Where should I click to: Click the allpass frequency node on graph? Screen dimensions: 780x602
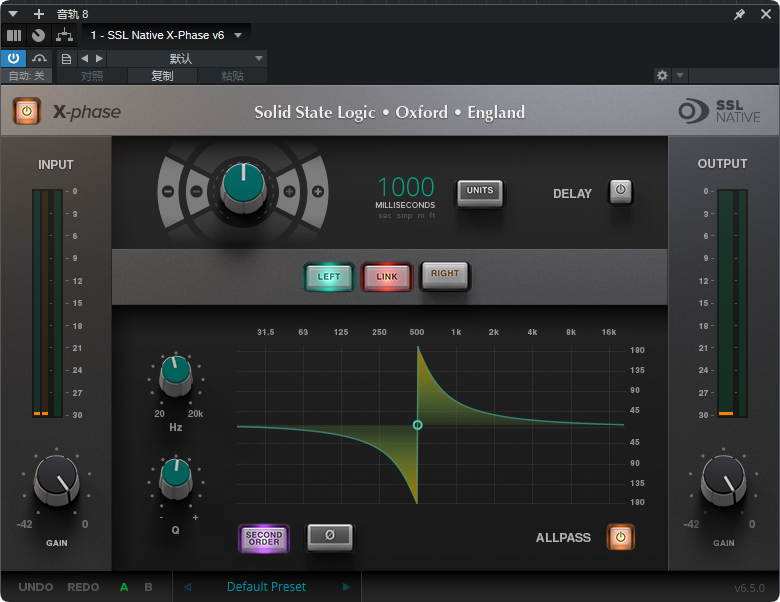[x=417, y=425]
